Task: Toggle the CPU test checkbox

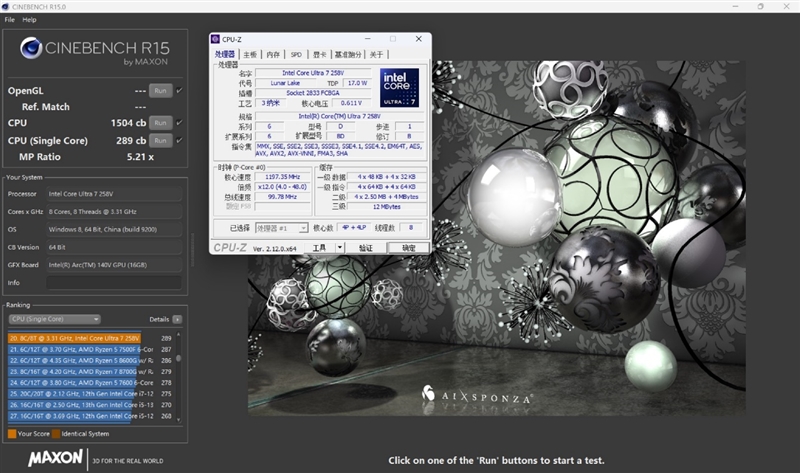Action: pyautogui.click(x=179, y=124)
